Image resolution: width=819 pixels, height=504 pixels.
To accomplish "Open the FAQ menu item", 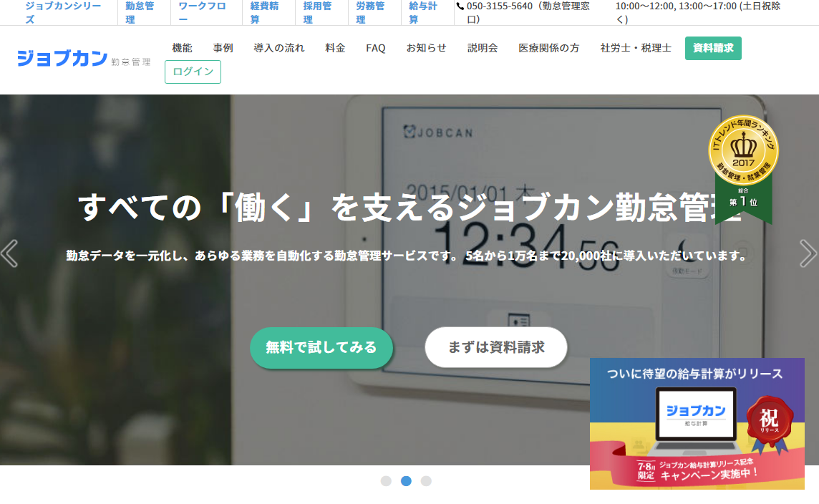I will [x=376, y=48].
